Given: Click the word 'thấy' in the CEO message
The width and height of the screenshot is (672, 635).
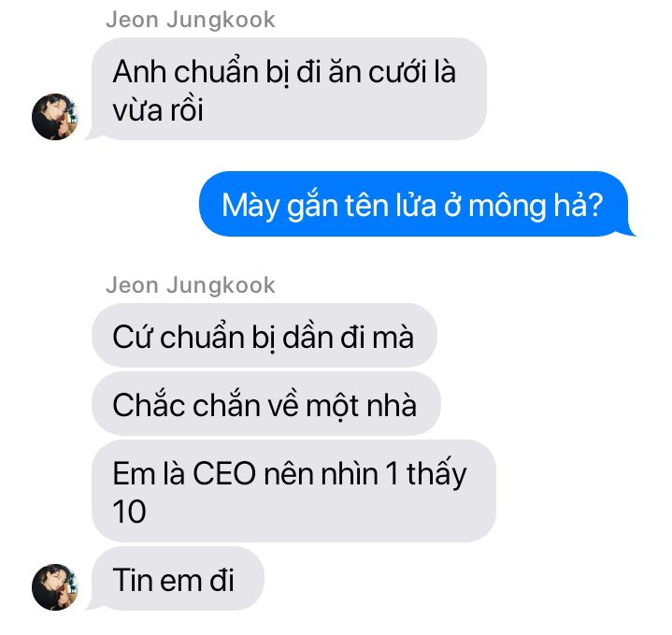Looking at the screenshot, I should (436, 475).
